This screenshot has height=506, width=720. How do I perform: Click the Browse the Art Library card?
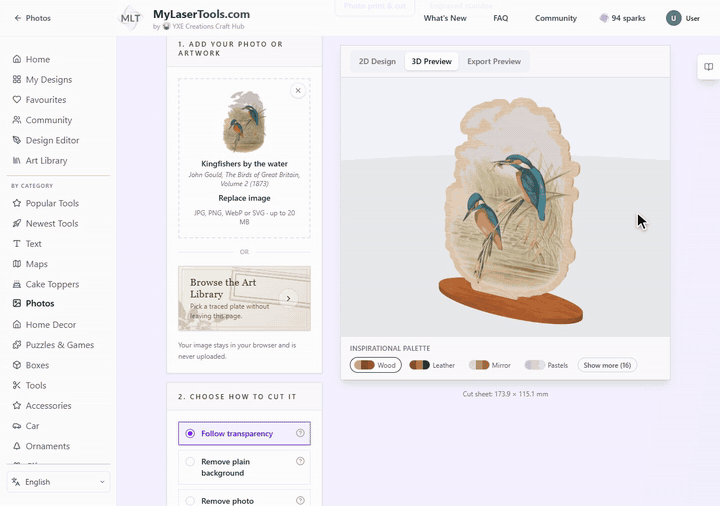(244, 298)
